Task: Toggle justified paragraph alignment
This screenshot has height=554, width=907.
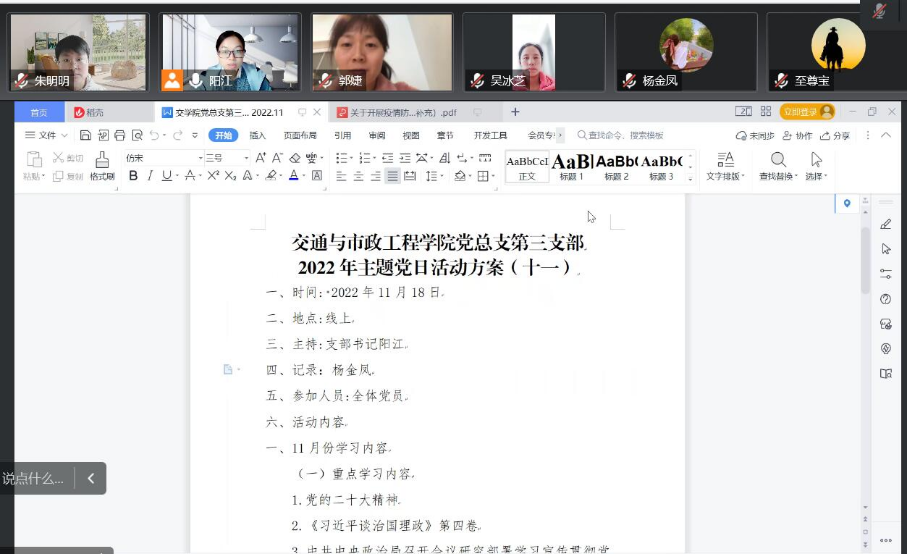Action: coord(393,176)
